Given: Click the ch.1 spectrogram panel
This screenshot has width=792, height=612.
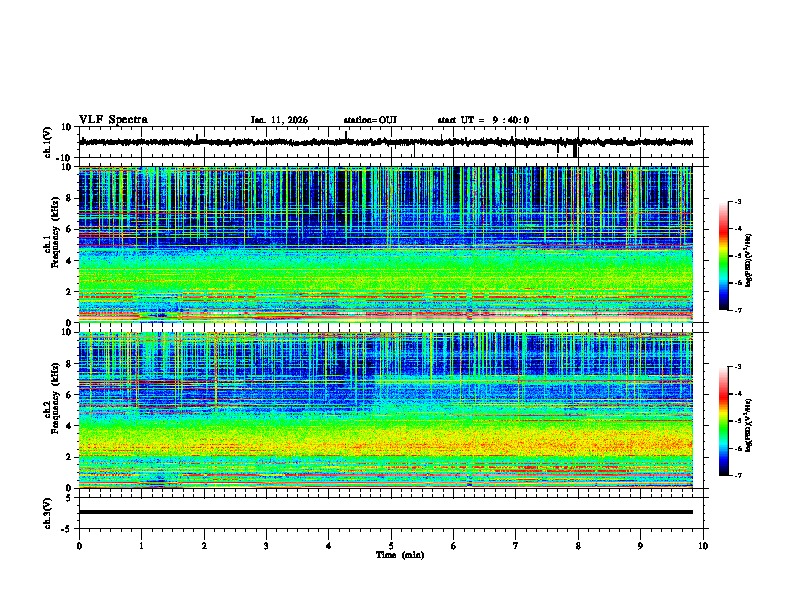Looking at the screenshot, I should 385,244.
